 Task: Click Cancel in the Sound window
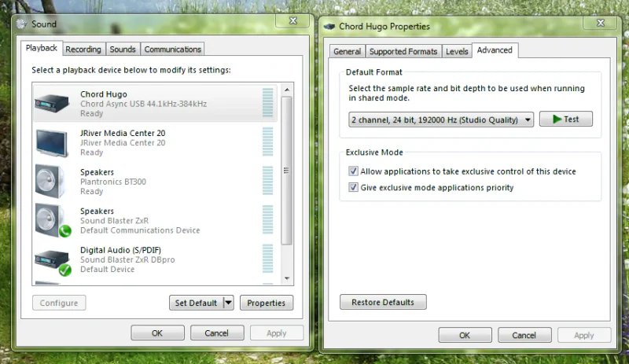pyautogui.click(x=217, y=333)
